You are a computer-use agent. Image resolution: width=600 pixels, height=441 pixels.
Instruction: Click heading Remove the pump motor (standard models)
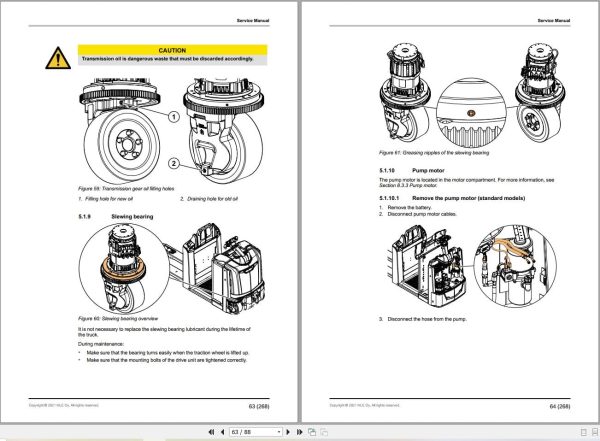(x=468, y=198)
